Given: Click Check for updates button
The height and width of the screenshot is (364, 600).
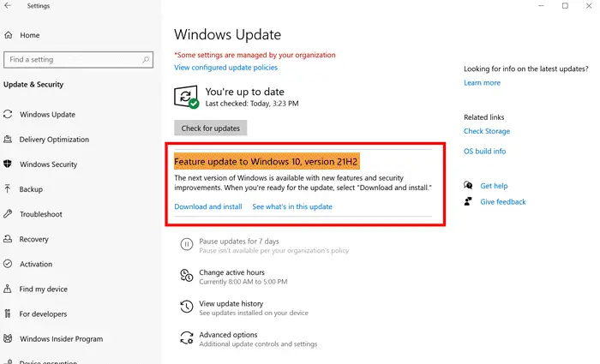Looking at the screenshot, I should [x=211, y=128].
